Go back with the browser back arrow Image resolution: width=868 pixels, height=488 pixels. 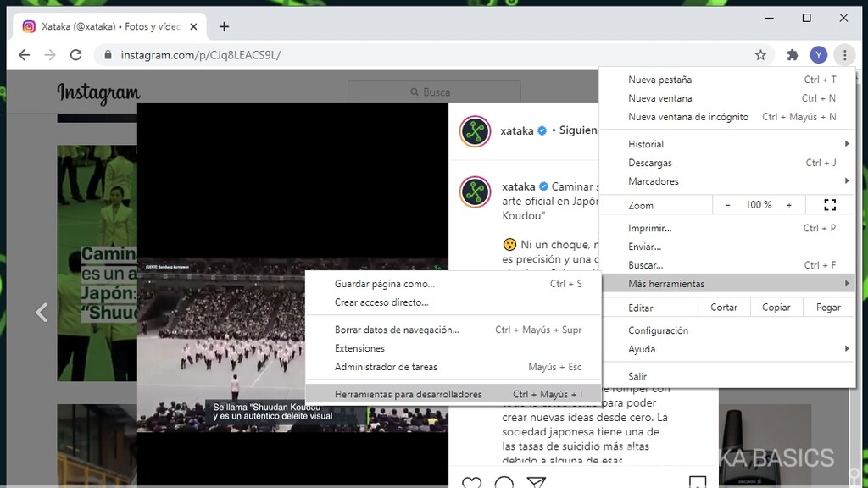24,55
